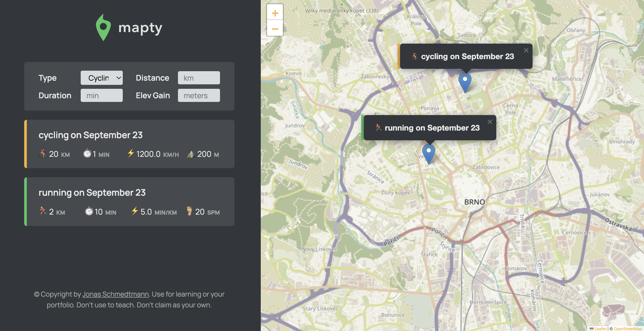Click the map zoom in plus button

pos(275,13)
